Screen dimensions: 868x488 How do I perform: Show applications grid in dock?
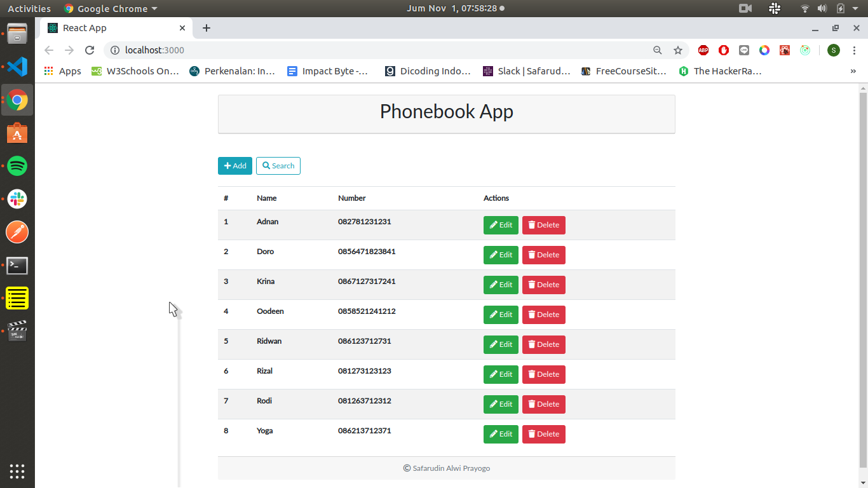(x=17, y=471)
